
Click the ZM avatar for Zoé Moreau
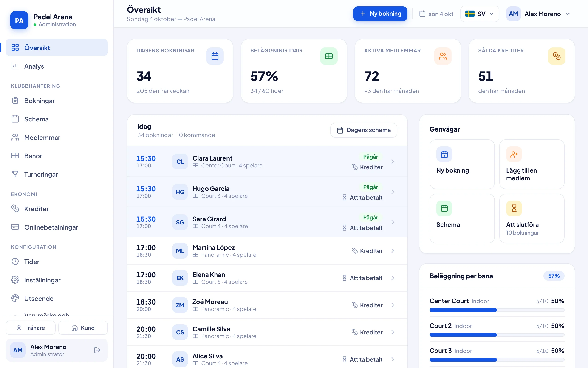(180, 305)
